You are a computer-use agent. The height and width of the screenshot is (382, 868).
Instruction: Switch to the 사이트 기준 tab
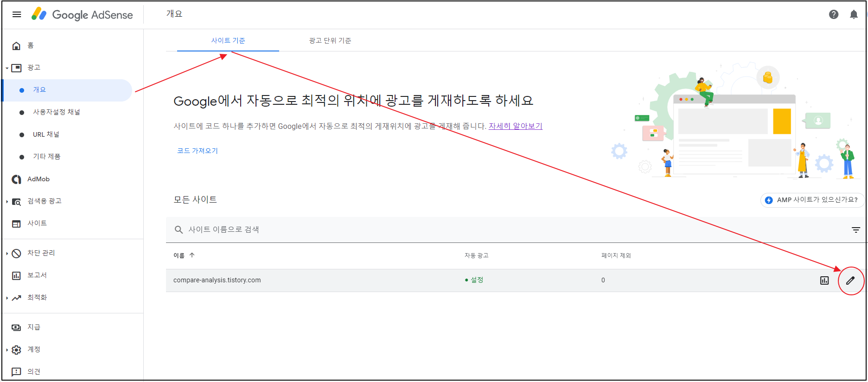(228, 40)
